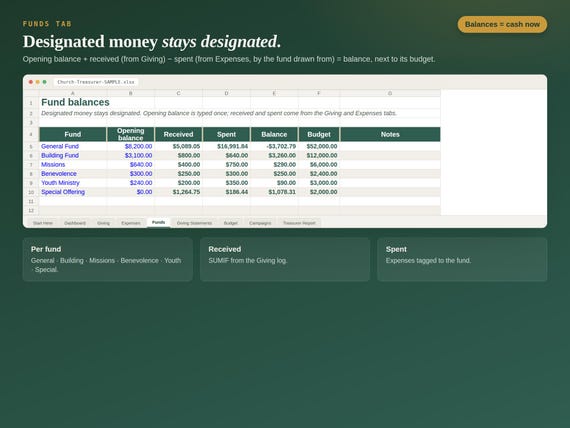
Task: Click the Budget header cell
Action: pyautogui.click(x=319, y=134)
